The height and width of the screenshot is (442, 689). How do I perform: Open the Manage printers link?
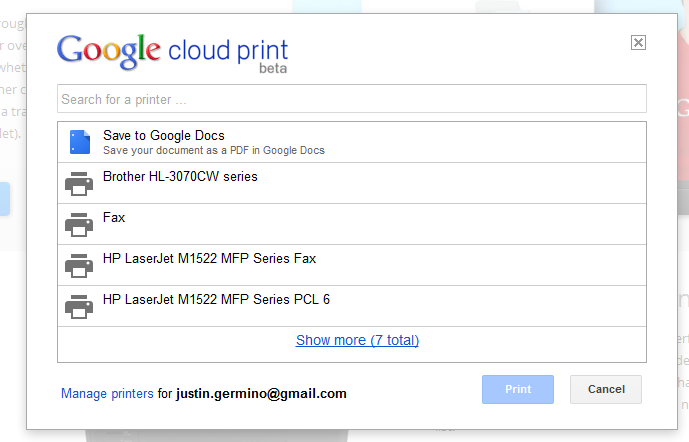107,393
